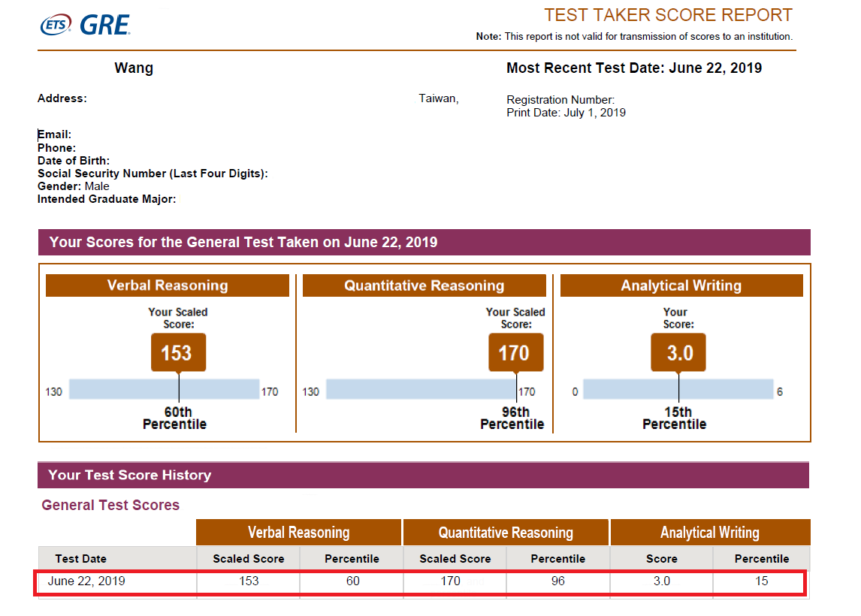
Task: Click the Registration Number label
Action: click(x=560, y=100)
